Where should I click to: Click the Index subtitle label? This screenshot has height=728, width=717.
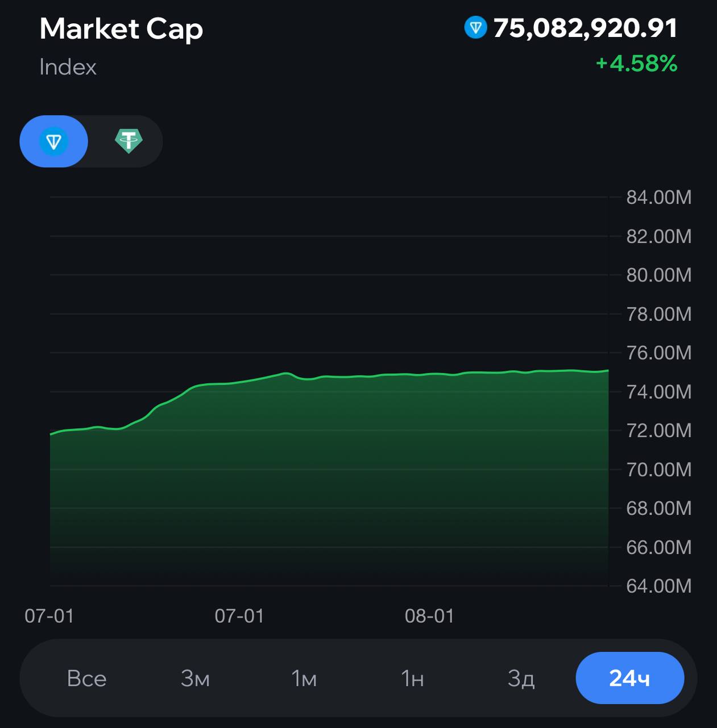[68, 67]
